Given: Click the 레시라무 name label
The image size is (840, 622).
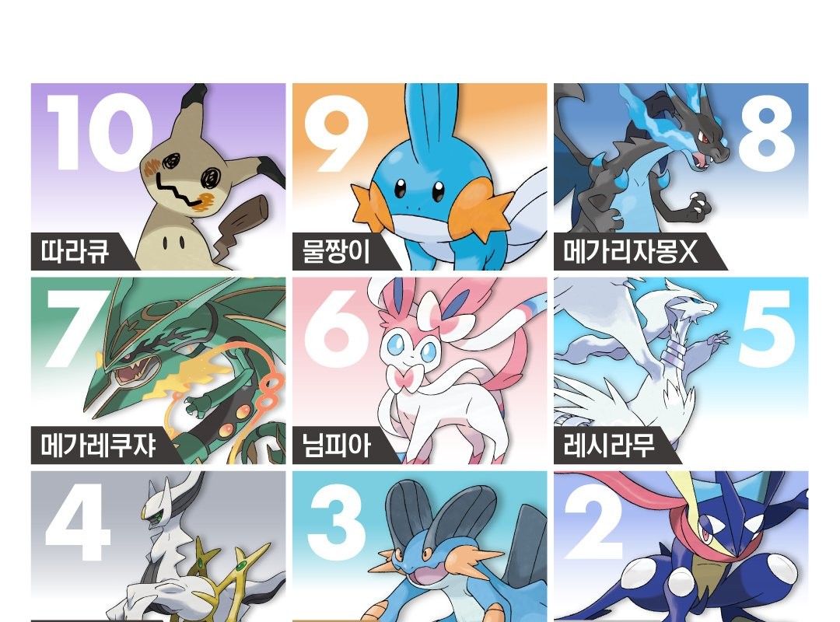Looking at the screenshot, I should point(609,446).
